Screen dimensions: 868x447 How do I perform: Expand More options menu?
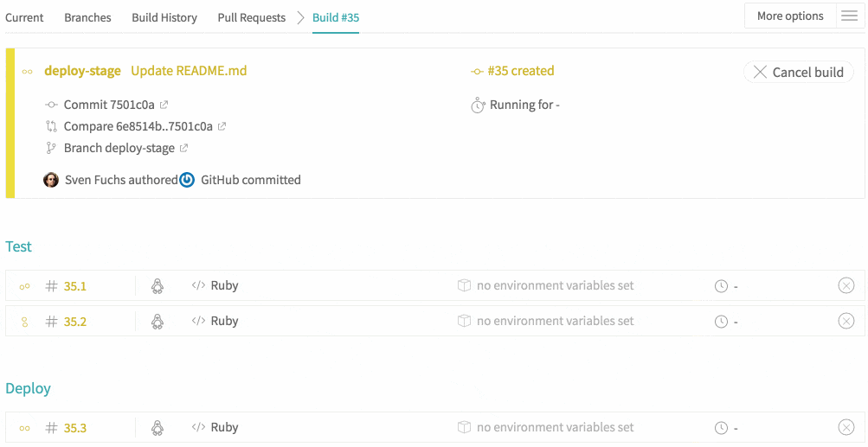click(790, 16)
